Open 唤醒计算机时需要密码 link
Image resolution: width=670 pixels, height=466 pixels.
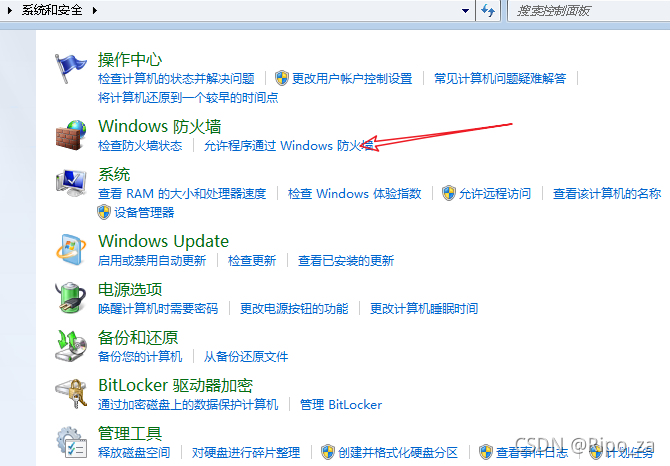coord(158,308)
